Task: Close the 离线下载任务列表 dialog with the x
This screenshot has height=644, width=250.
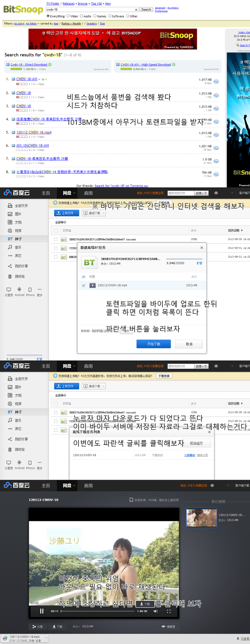Action: point(209,432)
